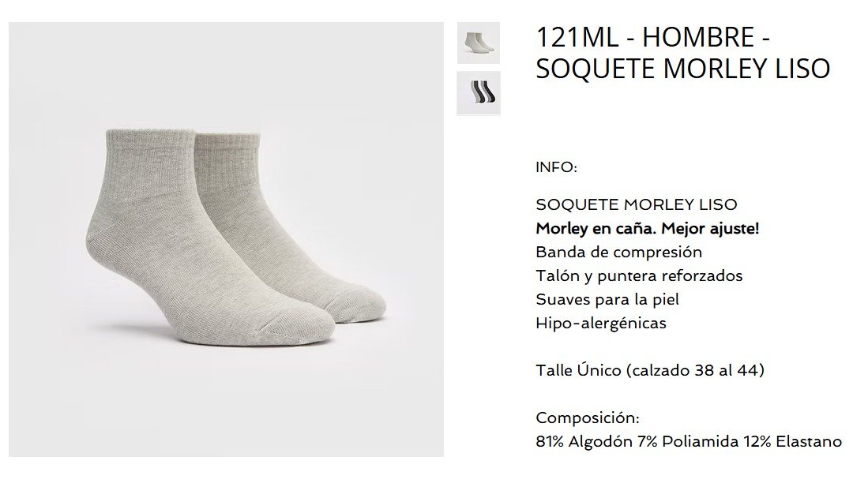Viewport: 868px width, 483px height.
Task: Click the Suaves para la piel line
Action: click(x=607, y=299)
